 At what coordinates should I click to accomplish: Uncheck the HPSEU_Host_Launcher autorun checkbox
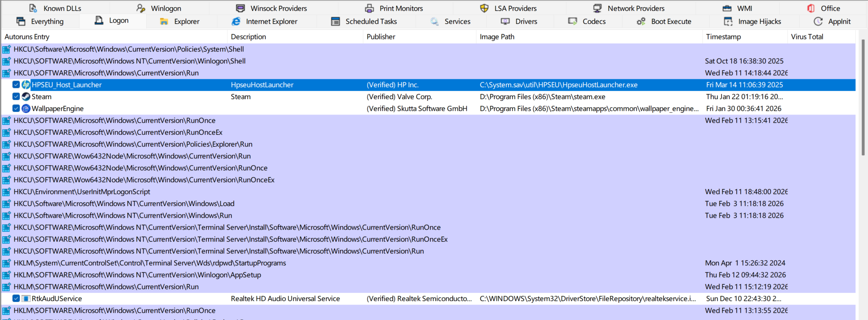(x=16, y=85)
